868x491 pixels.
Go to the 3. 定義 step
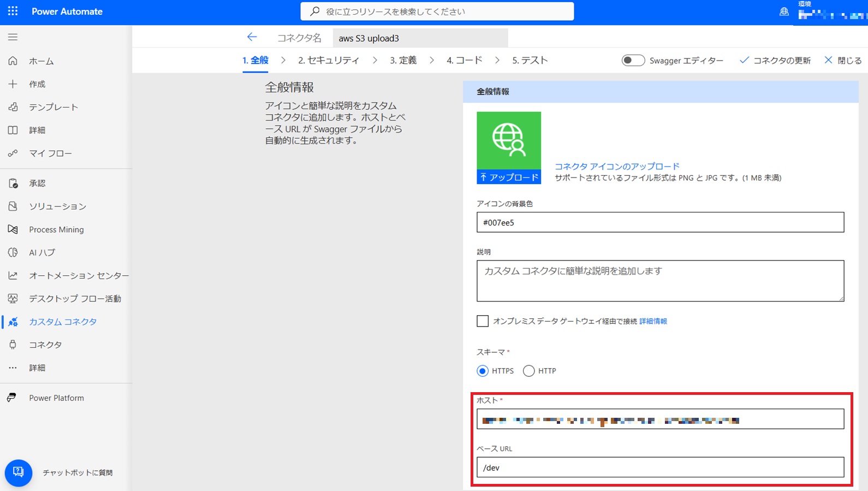coord(403,60)
